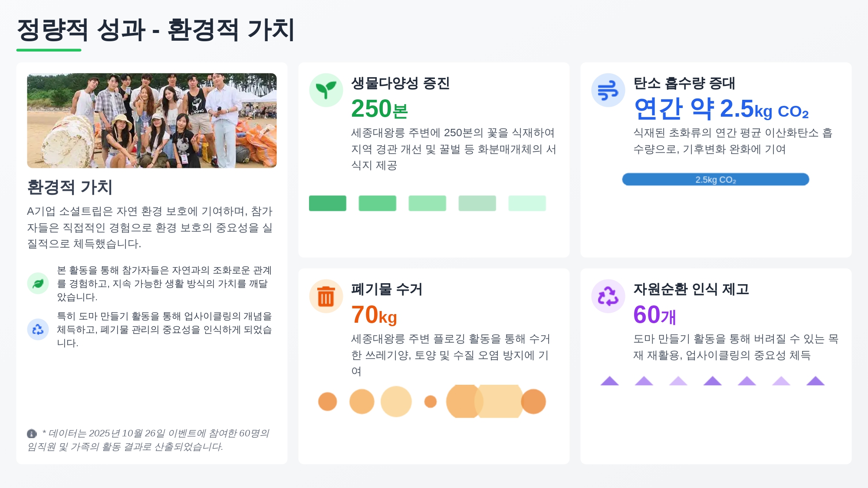Image resolution: width=868 pixels, height=488 pixels.
Task: Click the orange trash can icon
Action: click(326, 296)
